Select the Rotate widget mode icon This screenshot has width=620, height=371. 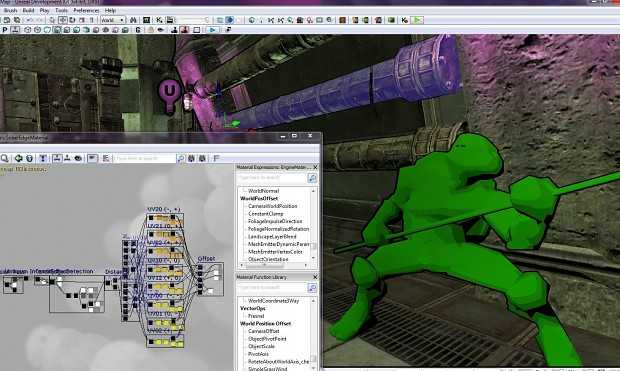(x=72, y=20)
